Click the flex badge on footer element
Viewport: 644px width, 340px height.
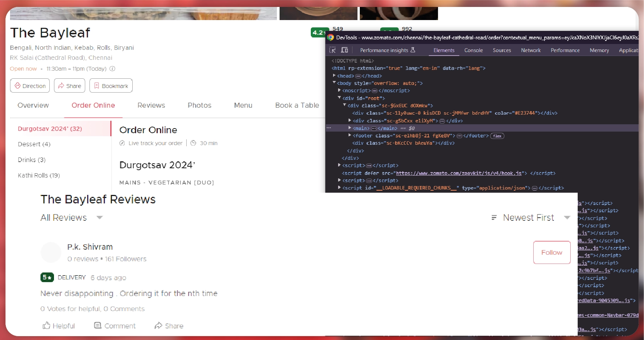point(497,136)
